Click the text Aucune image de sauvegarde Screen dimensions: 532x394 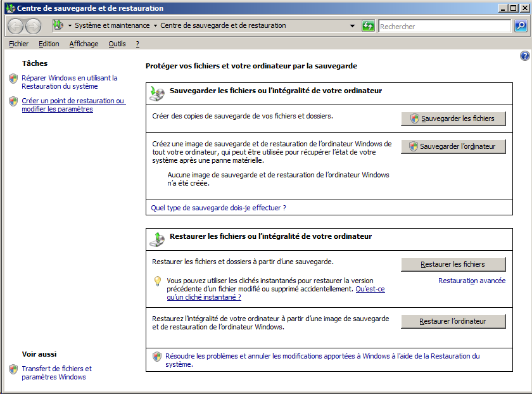pyautogui.click(x=278, y=179)
